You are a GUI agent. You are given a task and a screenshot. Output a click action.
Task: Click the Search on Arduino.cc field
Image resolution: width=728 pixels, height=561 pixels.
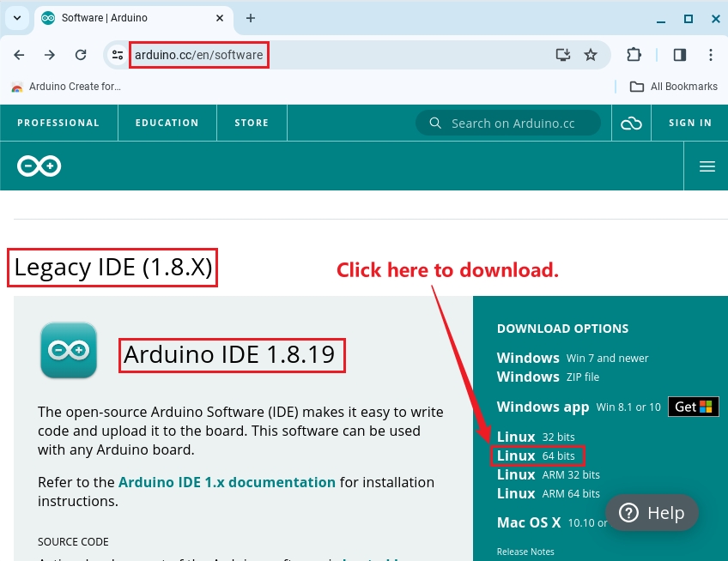[x=513, y=124]
